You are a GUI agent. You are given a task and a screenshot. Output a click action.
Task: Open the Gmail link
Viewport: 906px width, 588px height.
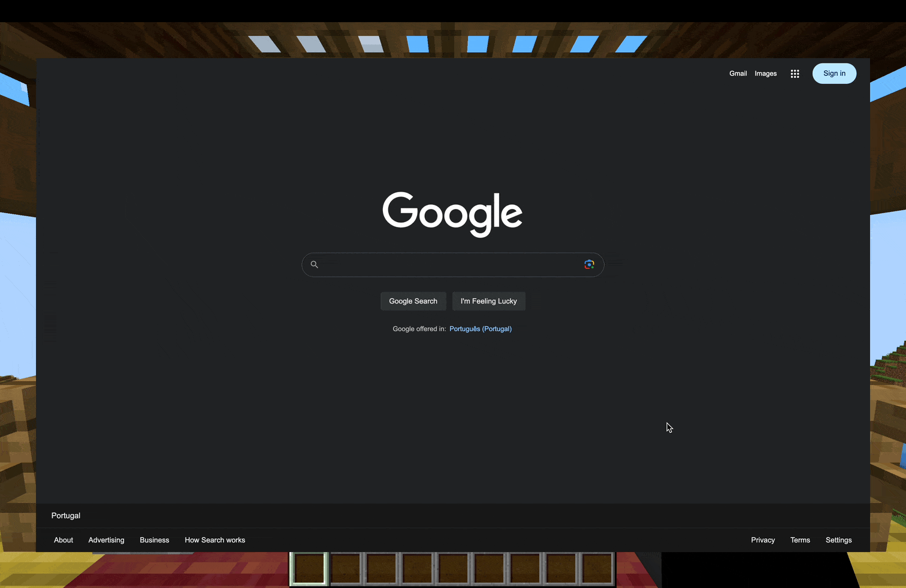tap(738, 74)
